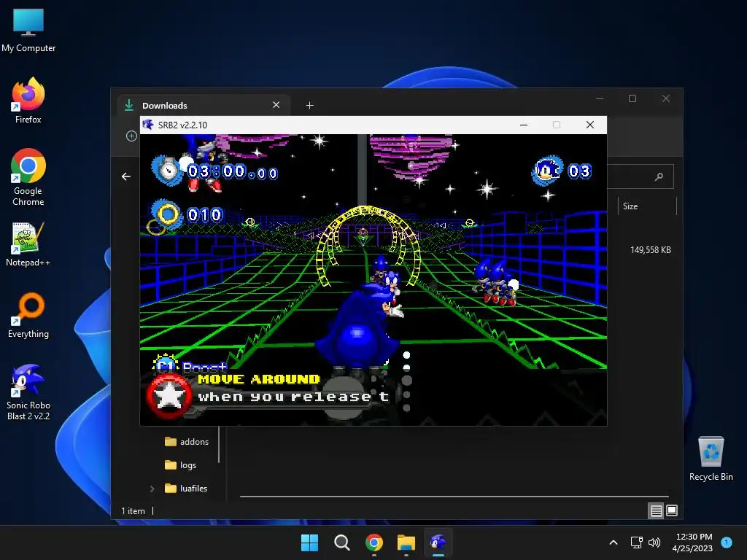Show hidden system tray icons
The width and height of the screenshot is (747, 560).
pyautogui.click(x=614, y=542)
